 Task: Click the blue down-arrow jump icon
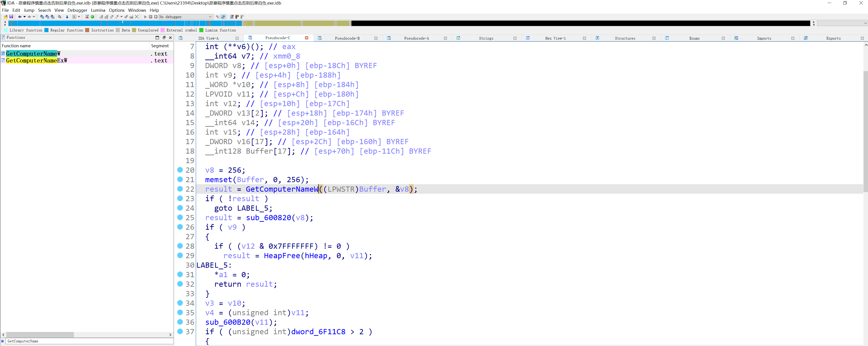tap(67, 17)
